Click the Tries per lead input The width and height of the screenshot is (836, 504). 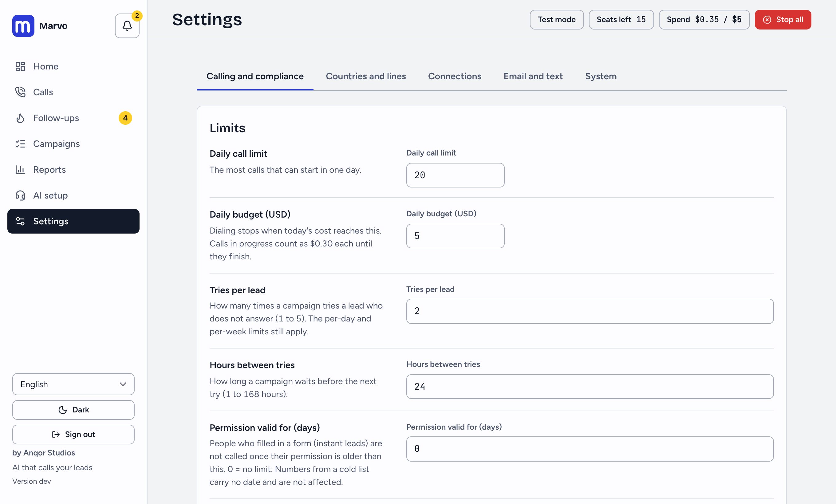pos(590,311)
